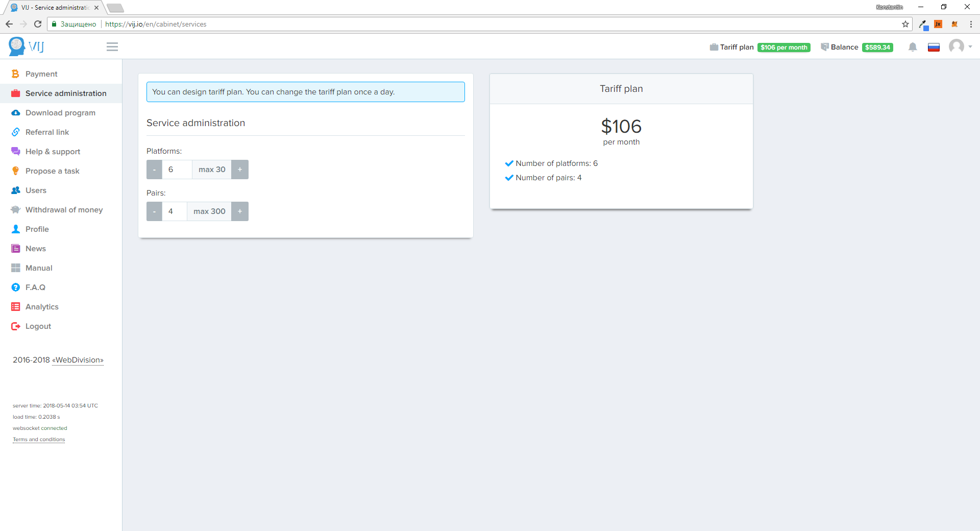Reload the page in browser
This screenshot has width=980, height=531.
(x=38, y=24)
